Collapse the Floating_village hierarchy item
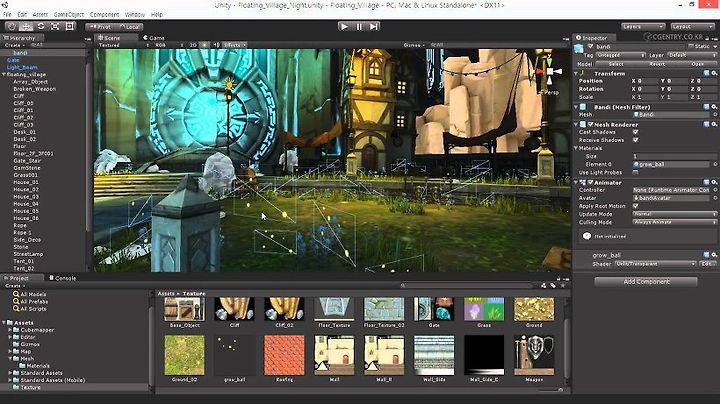Viewport: 720px width, 404px height. click(4, 74)
